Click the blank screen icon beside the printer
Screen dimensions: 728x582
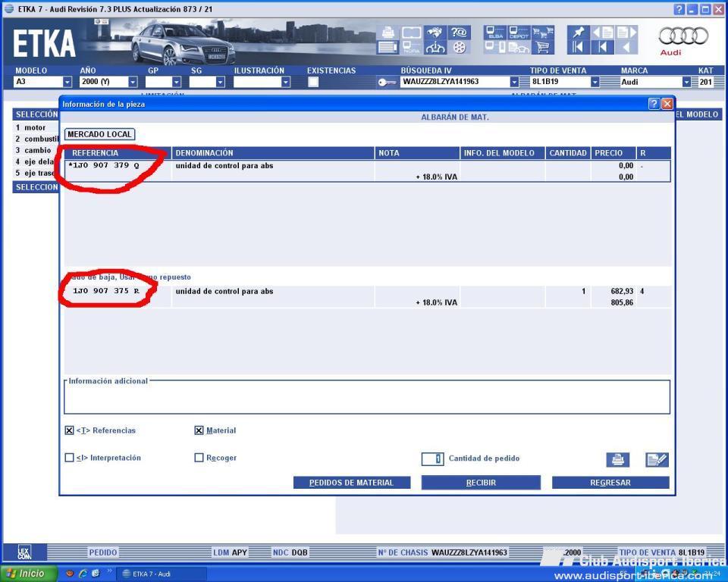click(x=411, y=33)
